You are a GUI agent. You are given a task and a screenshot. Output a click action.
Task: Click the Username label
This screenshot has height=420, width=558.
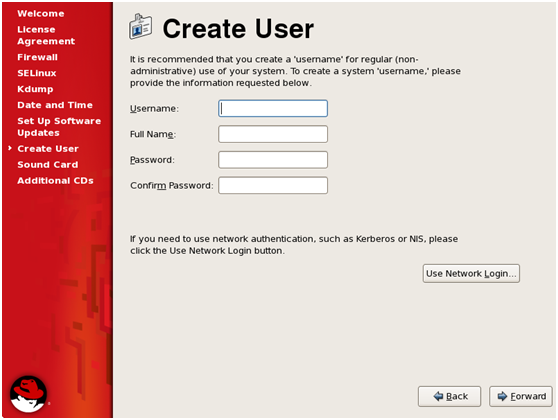(x=154, y=109)
